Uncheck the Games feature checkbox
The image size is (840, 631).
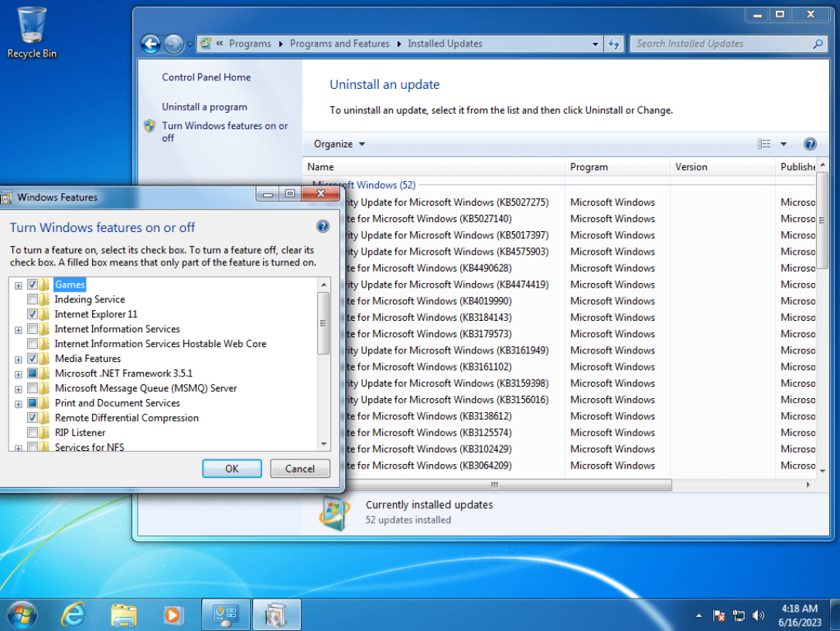pyautogui.click(x=32, y=285)
